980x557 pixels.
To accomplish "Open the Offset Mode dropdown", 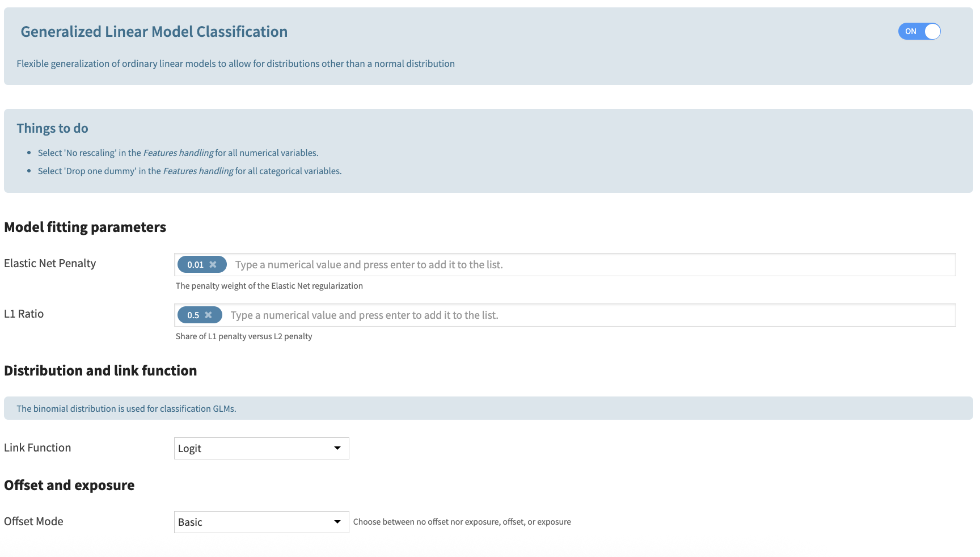I will tap(261, 522).
